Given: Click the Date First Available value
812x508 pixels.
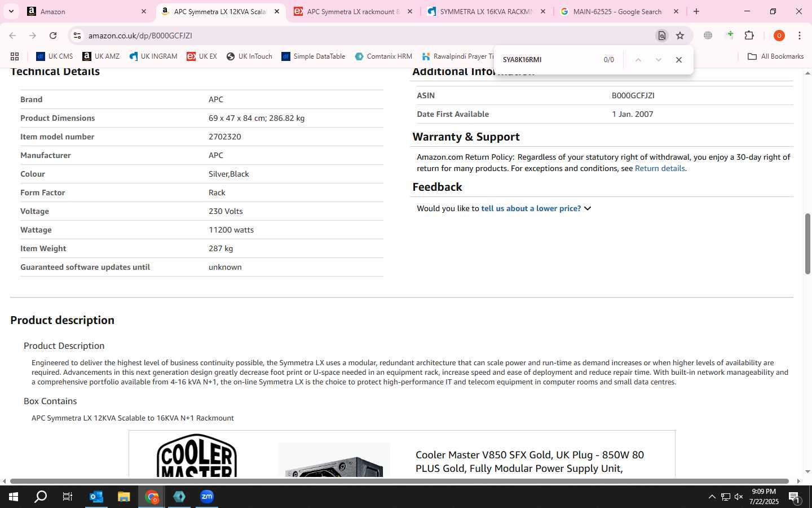Looking at the screenshot, I should (633, 114).
